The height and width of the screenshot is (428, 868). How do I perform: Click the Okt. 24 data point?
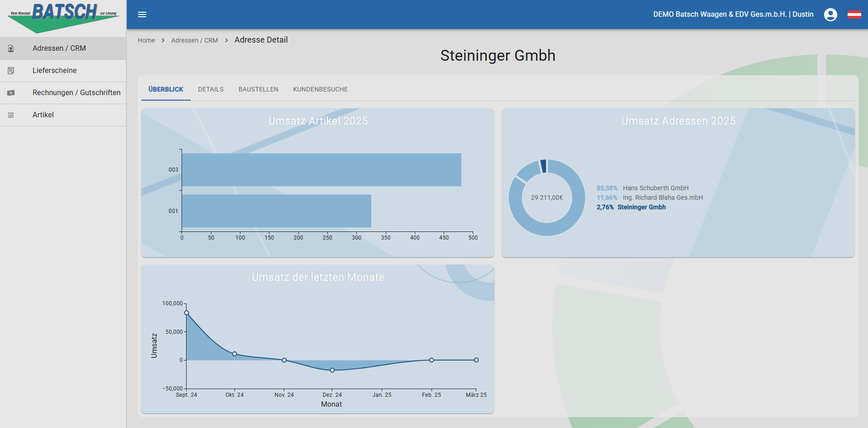tap(235, 354)
